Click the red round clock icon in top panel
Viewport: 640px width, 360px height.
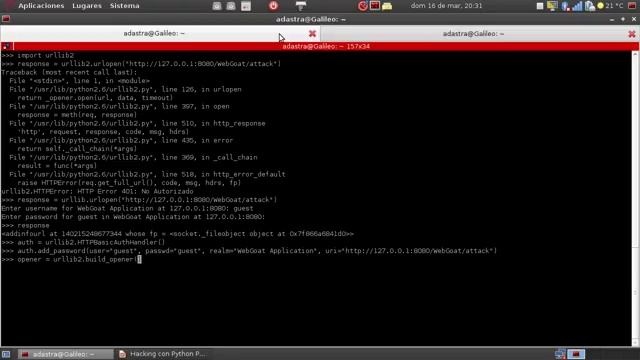coord(362,6)
